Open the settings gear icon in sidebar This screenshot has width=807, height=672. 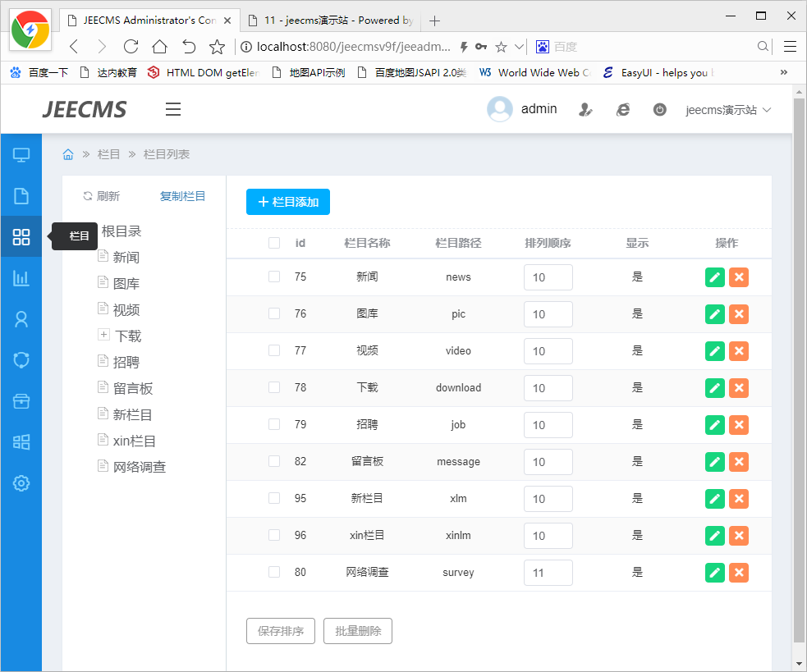21,483
